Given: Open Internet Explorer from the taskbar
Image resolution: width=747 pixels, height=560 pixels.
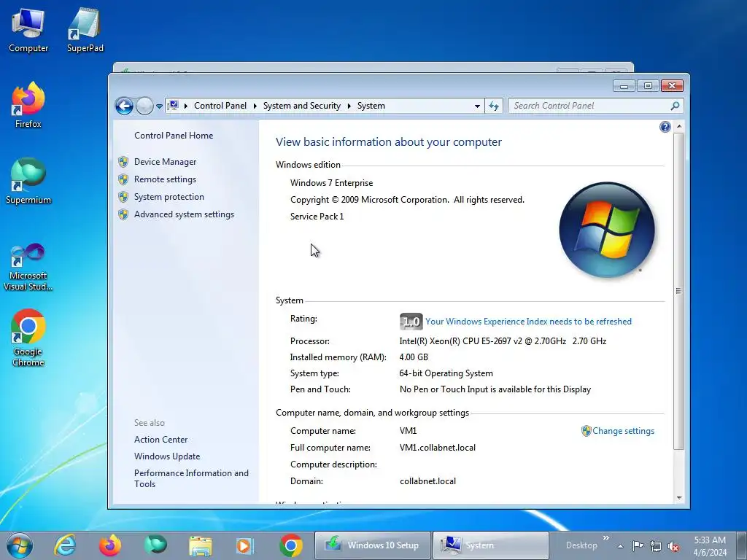Looking at the screenshot, I should (65, 545).
